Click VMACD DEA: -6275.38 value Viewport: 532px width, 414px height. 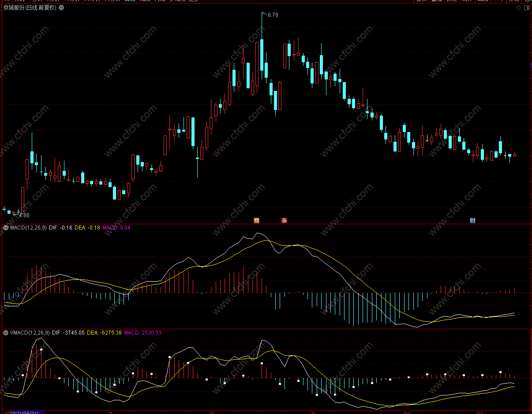(x=104, y=332)
